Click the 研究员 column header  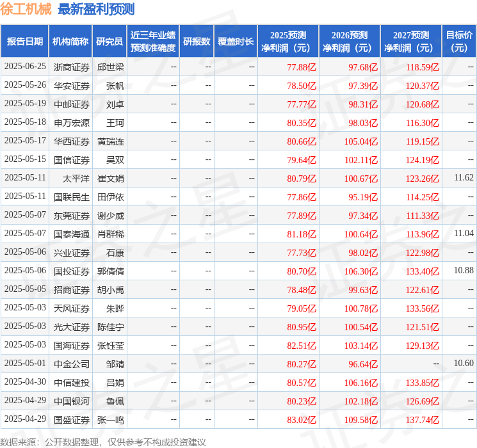(x=109, y=42)
